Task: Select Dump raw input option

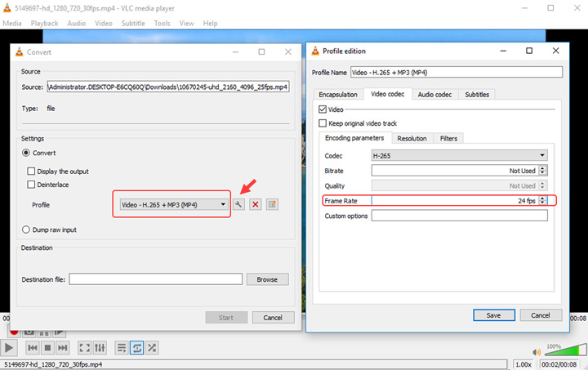Action: click(x=26, y=230)
